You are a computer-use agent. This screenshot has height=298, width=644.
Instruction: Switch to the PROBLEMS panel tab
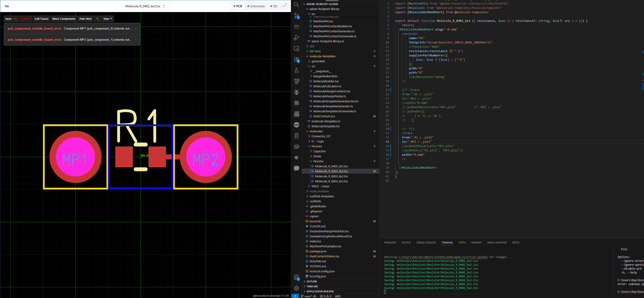pyautogui.click(x=390, y=243)
